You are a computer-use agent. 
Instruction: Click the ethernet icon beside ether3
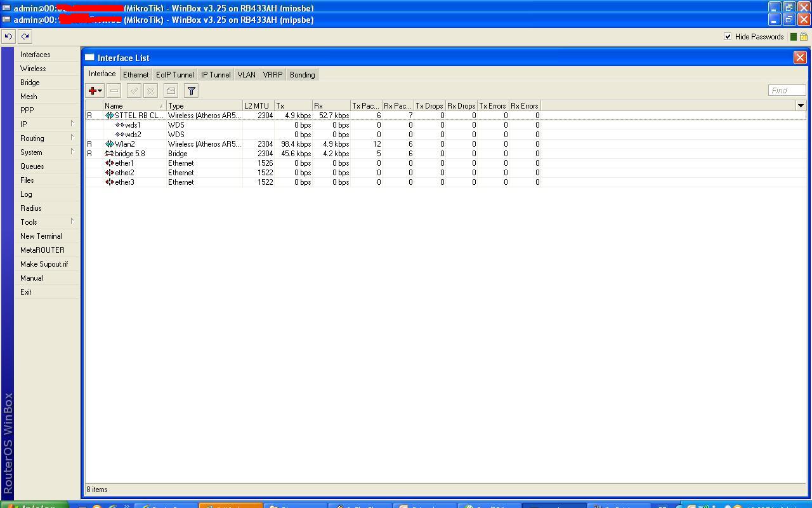(x=109, y=182)
